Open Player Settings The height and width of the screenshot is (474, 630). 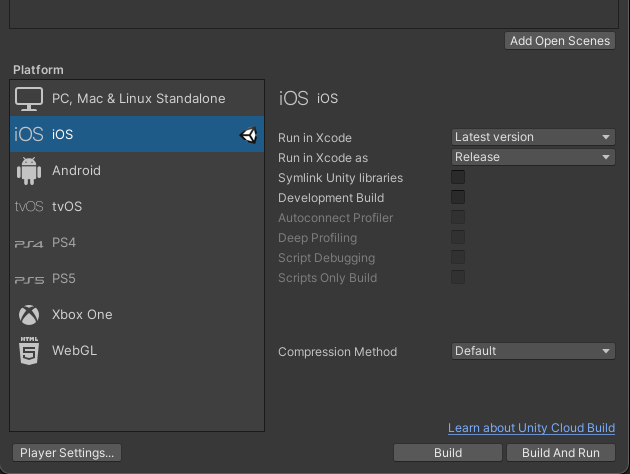pos(67,453)
